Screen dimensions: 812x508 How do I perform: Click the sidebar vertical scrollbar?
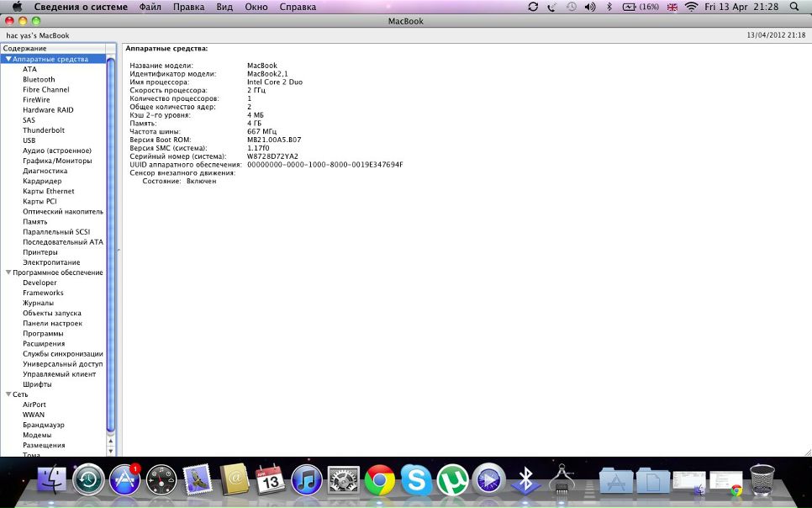[111, 252]
